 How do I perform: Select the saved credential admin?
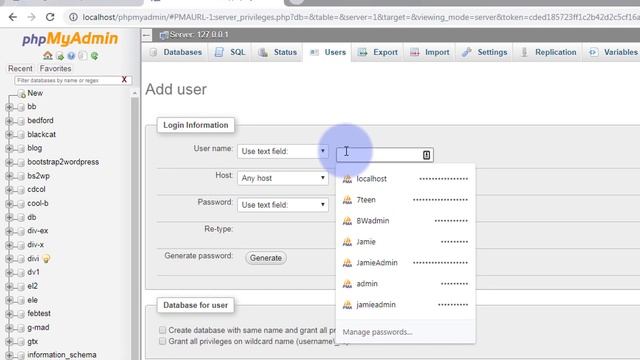(405, 284)
